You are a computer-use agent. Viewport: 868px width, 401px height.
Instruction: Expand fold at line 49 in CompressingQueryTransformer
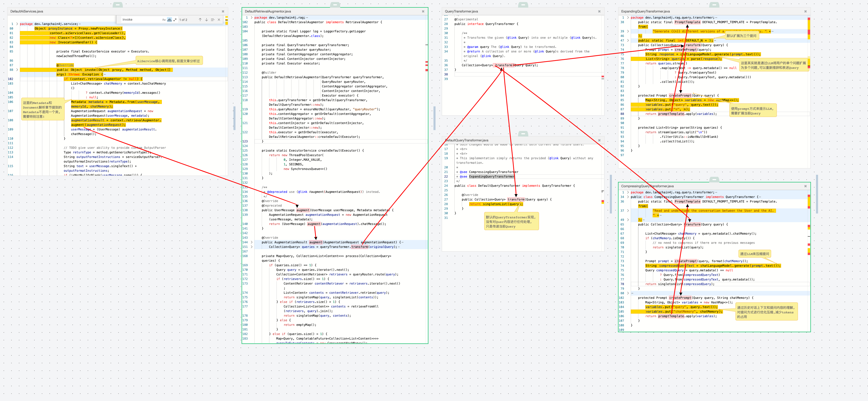point(628,220)
